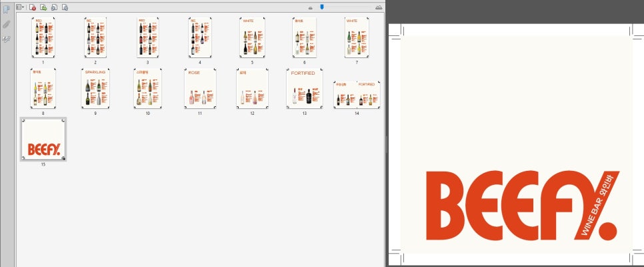Select page 5 WHITE thumbnail

252,37
